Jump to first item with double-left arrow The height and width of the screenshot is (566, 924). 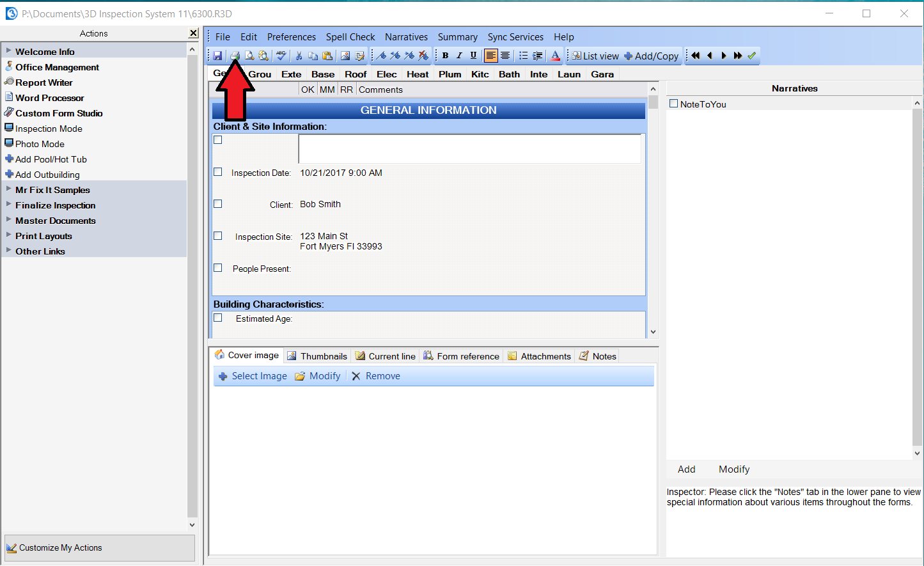click(x=696, y=56)
